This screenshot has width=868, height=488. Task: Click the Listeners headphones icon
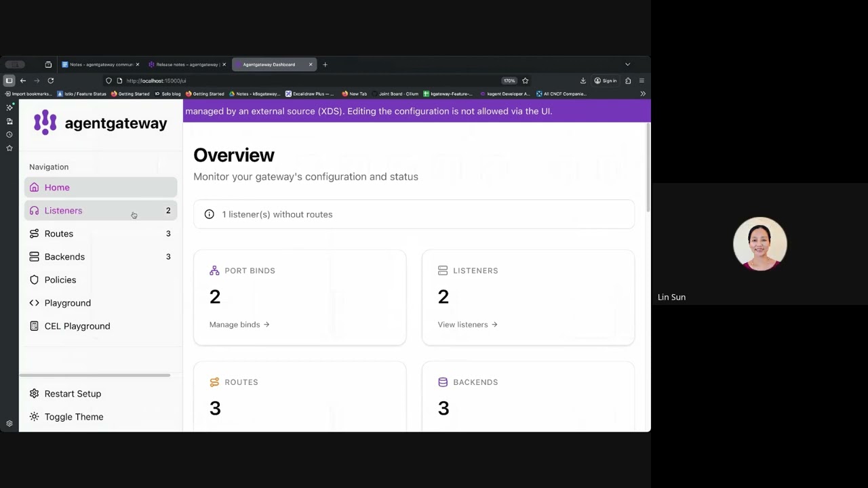[34, 210]
